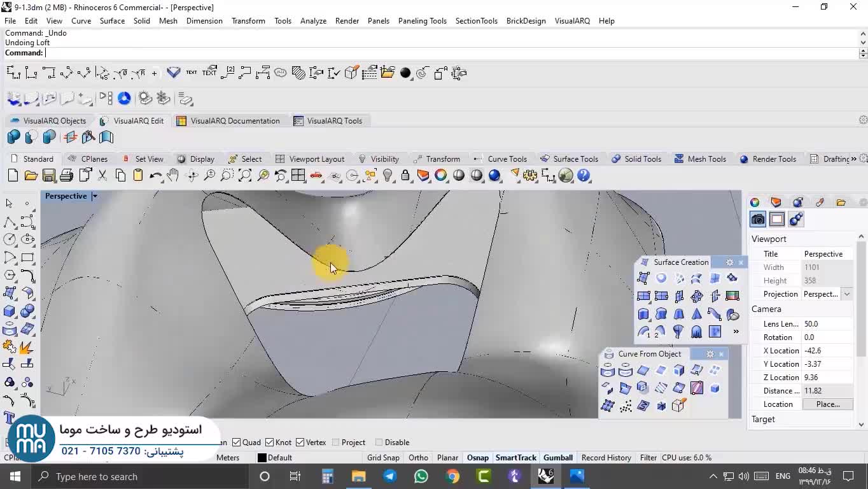The height and width of the screenshot is (489, 868).
Task: Uncheck the Knot osnap checkbox
Action: 269,443
